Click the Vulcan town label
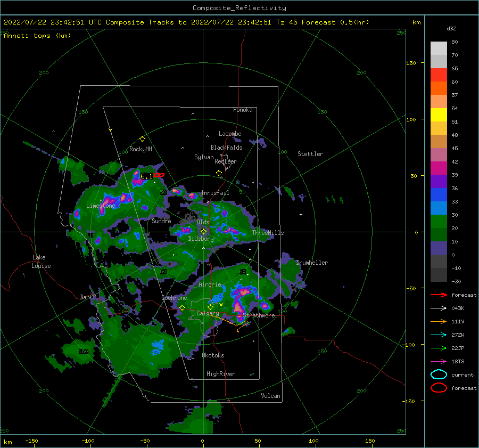The height and width of the screenshot is (448, 479). click(x=271, y=396)
